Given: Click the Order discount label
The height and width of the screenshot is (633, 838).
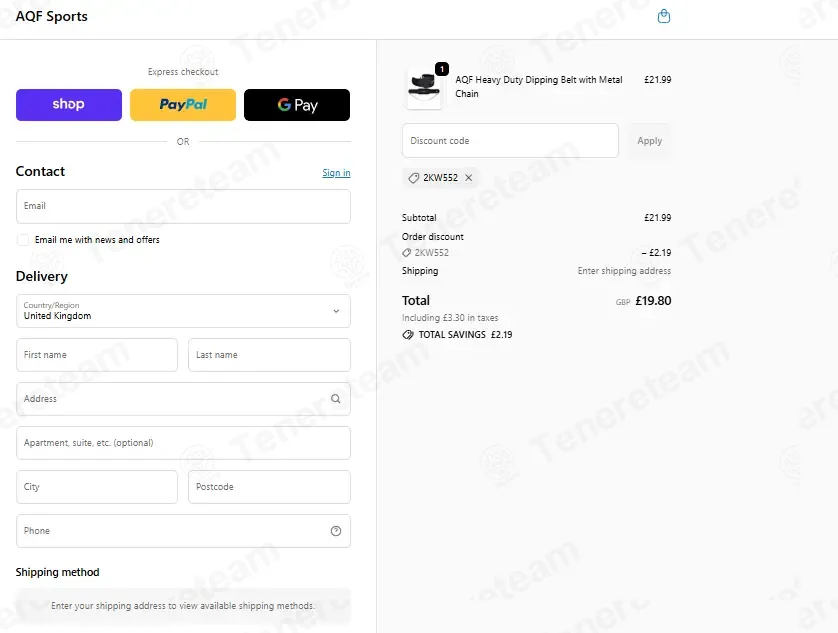Looking at the screenshot, I should click(433, 237).
